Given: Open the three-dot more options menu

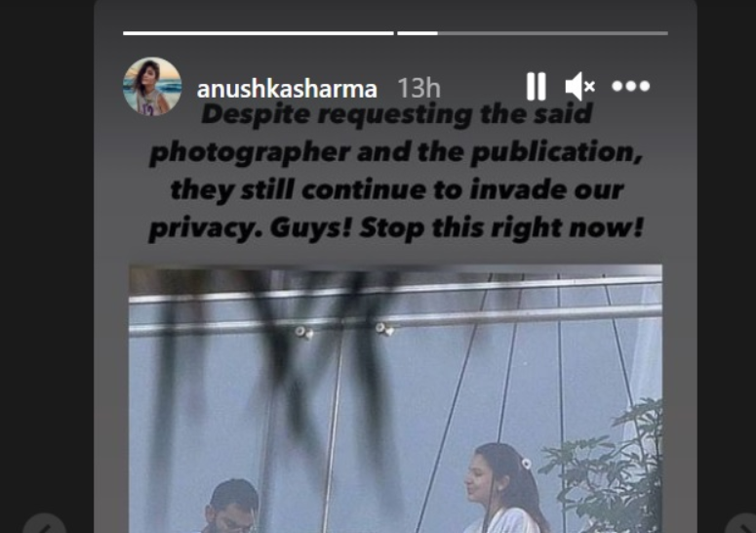Looking at the screenshot, I should (630, 86).
